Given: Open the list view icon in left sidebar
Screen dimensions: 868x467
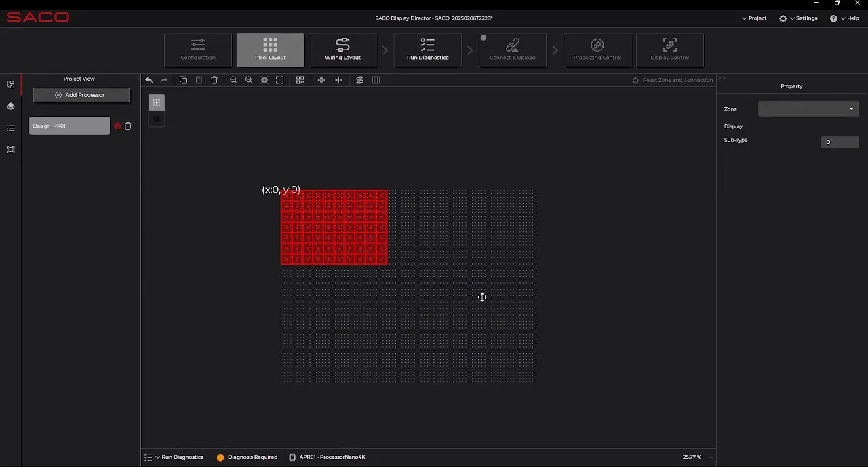Looking at the screenshot, I should coord(10,128).
